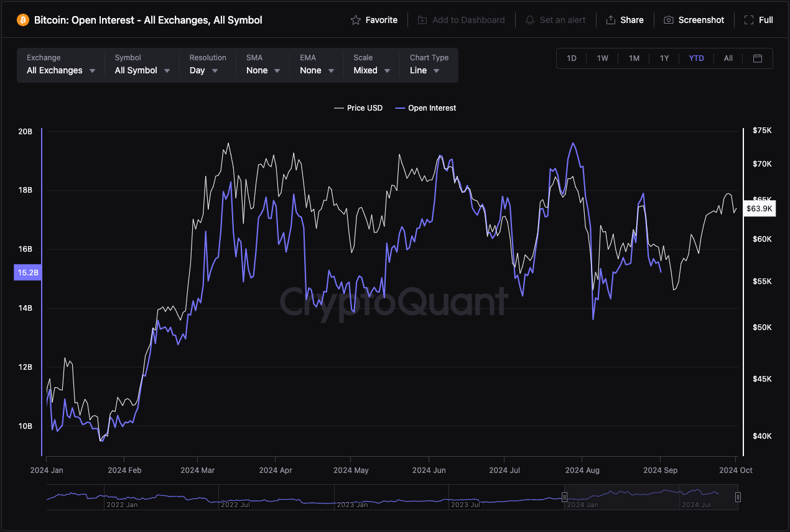Click the $50K right axis label

(x=762, y=328)
